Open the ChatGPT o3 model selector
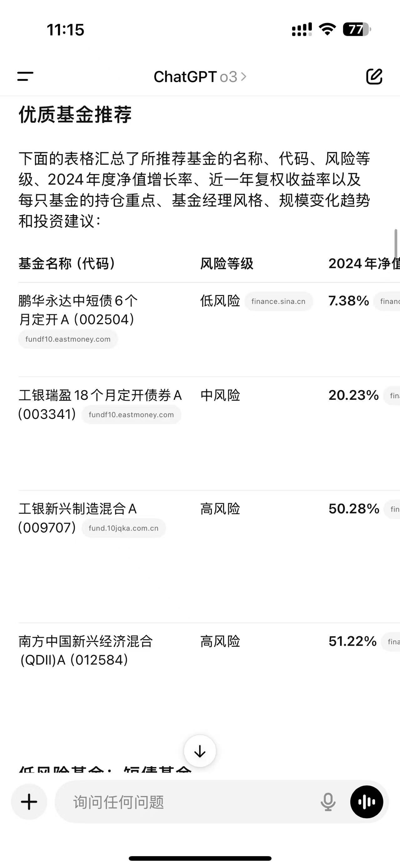The image size is (400, 868). coord(200,77)
